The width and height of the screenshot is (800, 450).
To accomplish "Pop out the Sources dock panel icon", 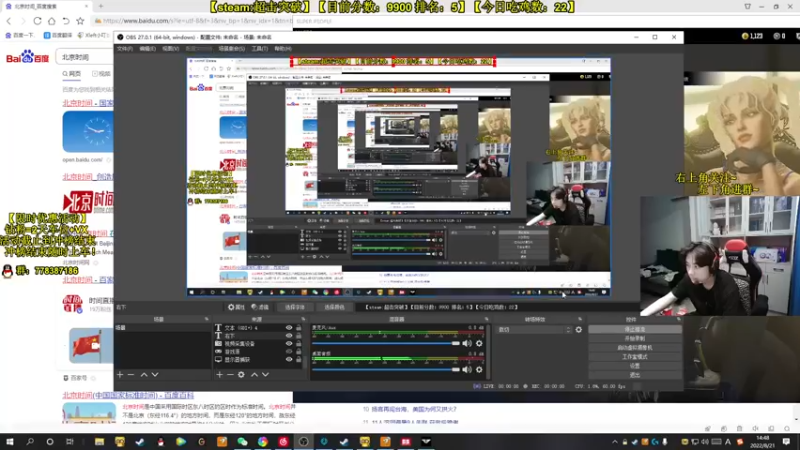I will [303, 319].
